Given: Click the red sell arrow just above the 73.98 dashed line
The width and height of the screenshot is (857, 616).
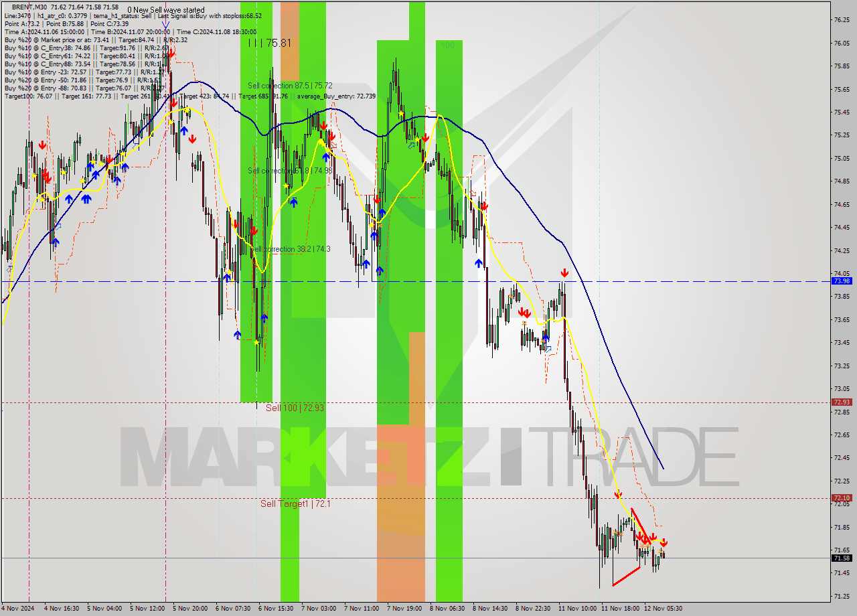Looking at the screenshot, I should (x=565, y=273).
